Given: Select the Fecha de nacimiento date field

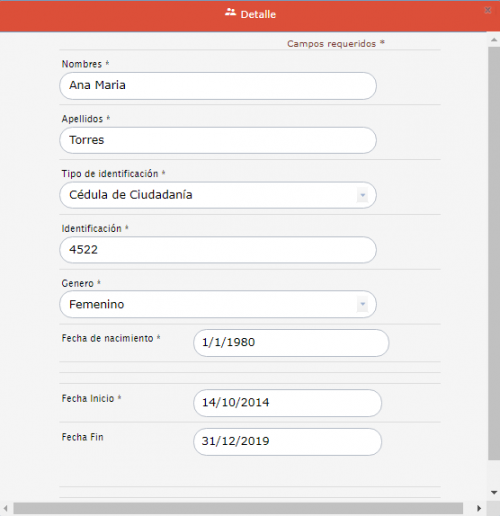Looking at the screenshot, I should [291, 343].
